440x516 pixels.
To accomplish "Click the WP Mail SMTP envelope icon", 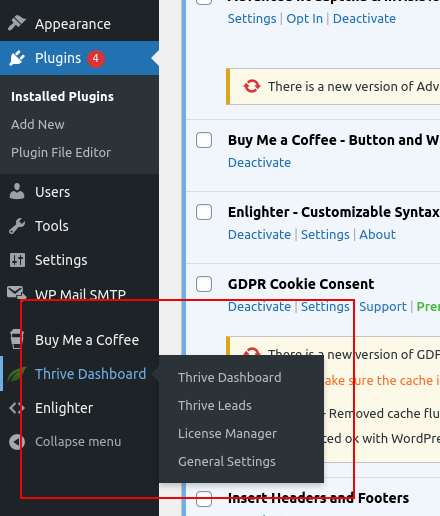I will 17,293.
